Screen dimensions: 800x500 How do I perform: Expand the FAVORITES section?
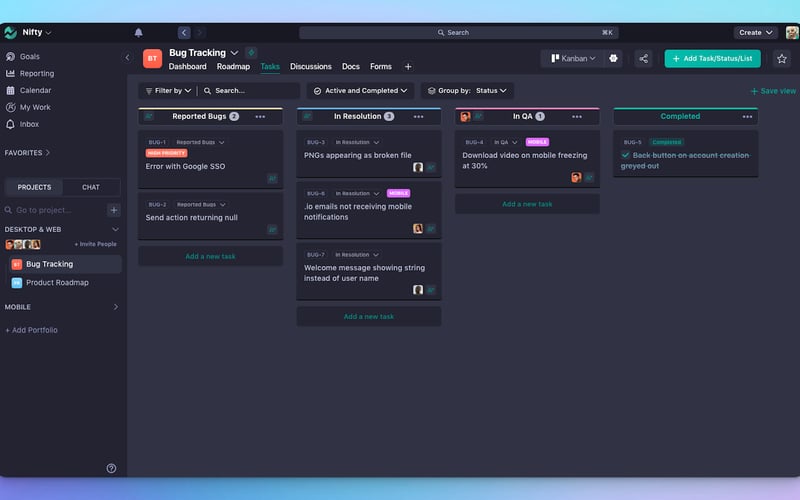click(x=27, y=153)
